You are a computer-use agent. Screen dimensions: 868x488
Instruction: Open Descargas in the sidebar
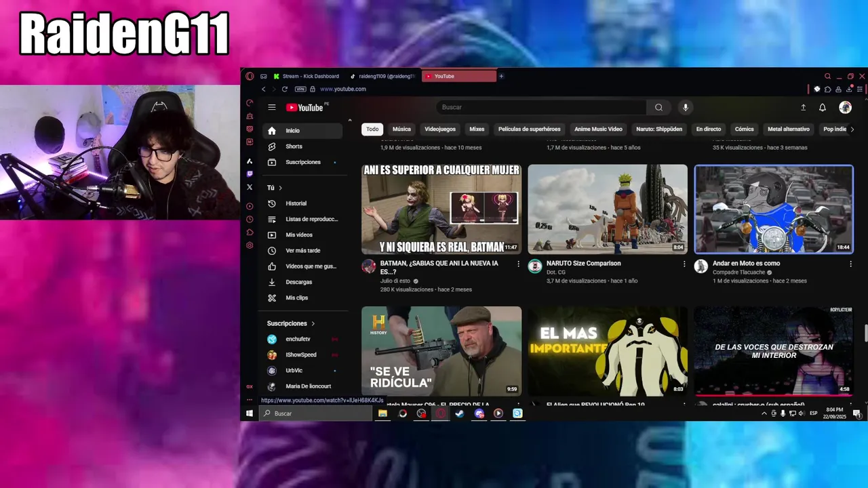303,282
